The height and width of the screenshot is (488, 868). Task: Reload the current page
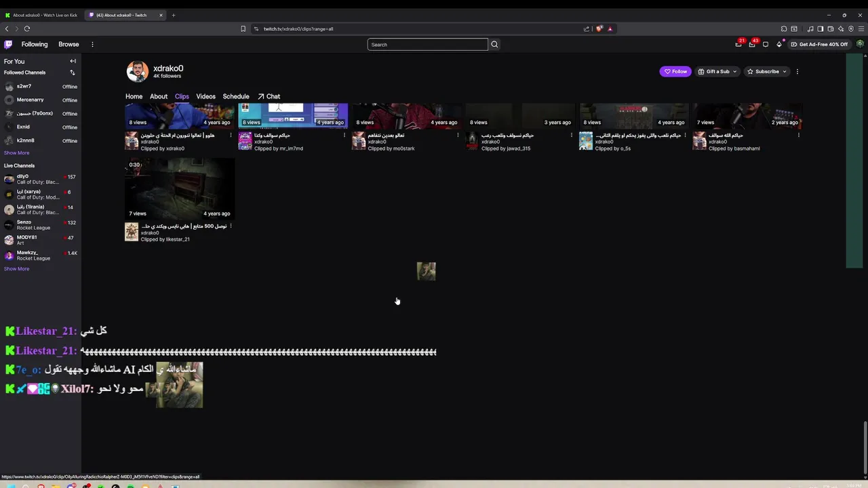click(x=27, y=28)
